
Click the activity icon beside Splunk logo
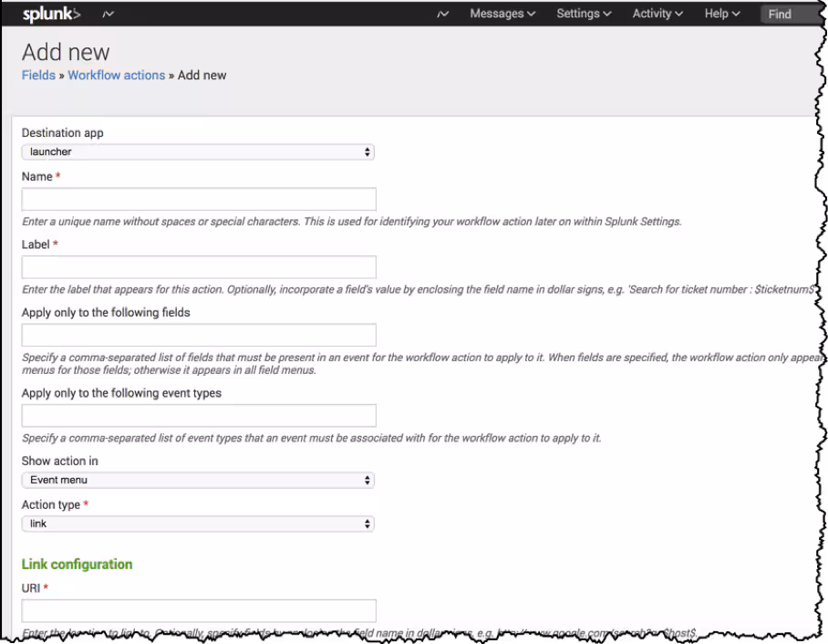[109, 14]
